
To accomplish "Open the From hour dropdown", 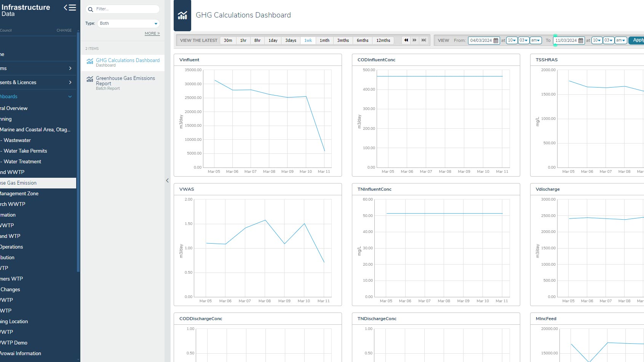I will click(x=511, y=40).
